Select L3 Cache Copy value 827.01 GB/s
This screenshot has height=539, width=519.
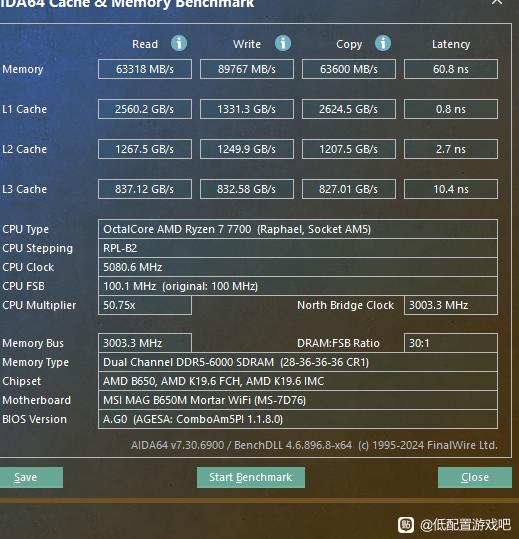[x=349, y=189]
